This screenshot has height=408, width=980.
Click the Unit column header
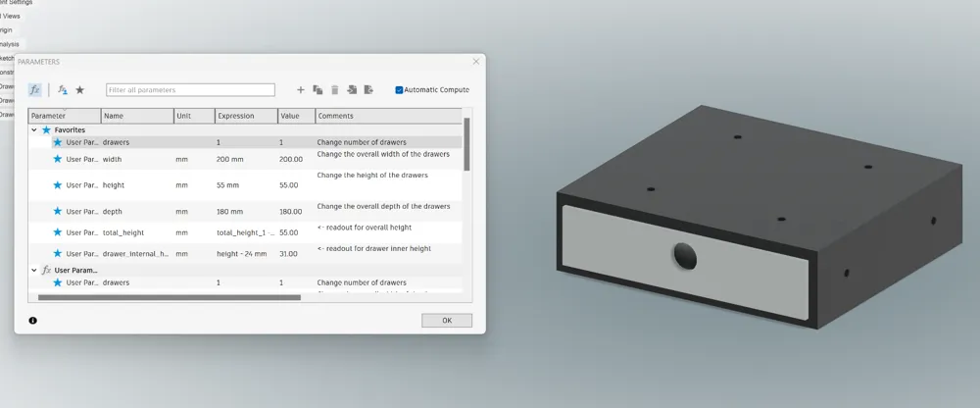point(194,116)
